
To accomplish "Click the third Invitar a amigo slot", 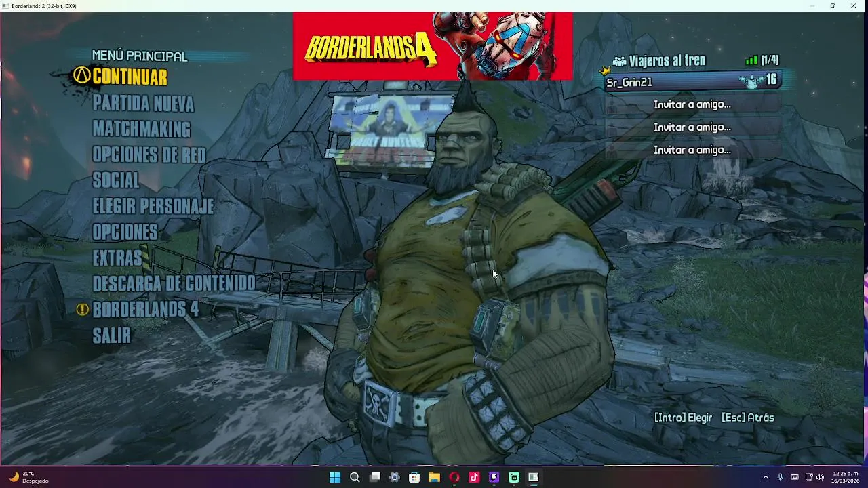I will point(692,150).
